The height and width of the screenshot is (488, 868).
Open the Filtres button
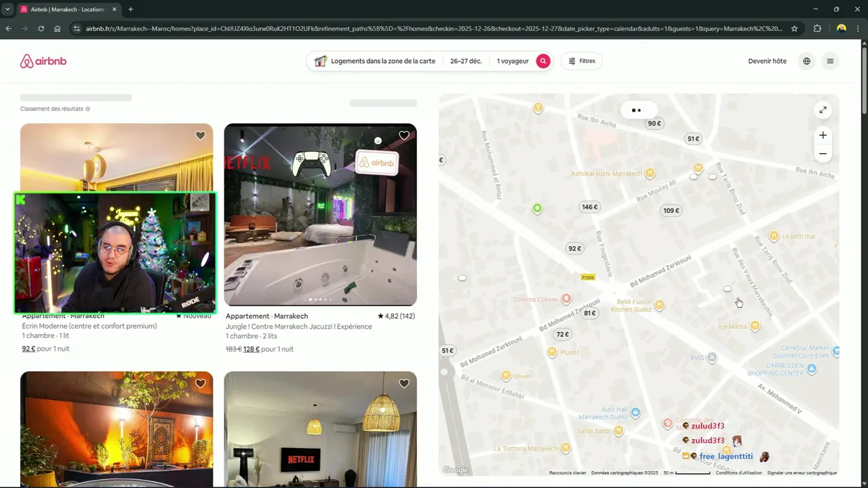point(582,61)
